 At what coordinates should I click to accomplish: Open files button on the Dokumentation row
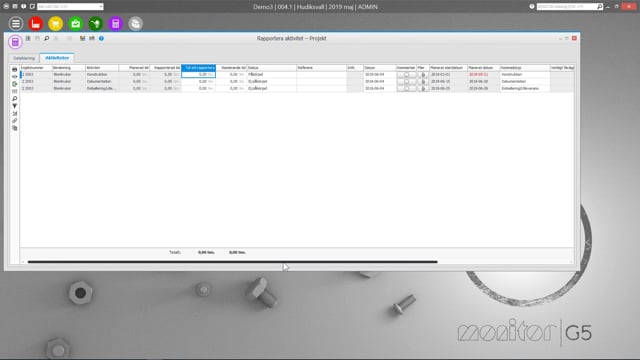(x=423, y=82)
